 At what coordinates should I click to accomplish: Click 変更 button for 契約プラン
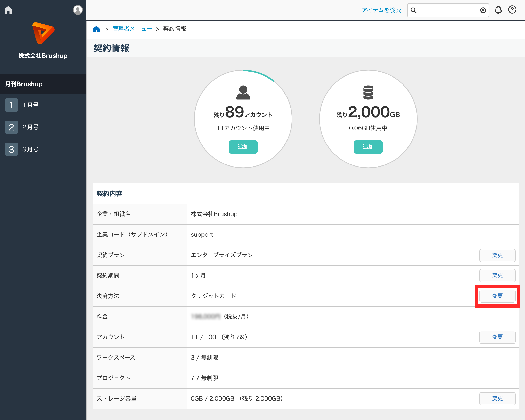(x=497, y=255)
